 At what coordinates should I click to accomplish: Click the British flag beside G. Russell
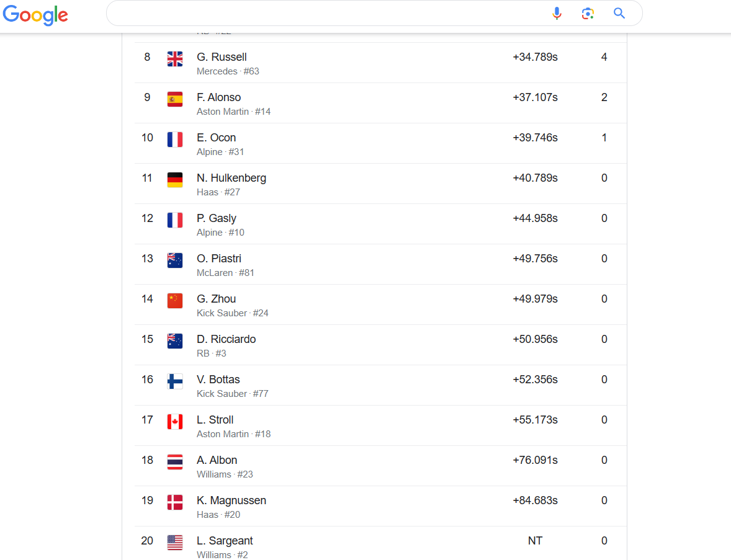tap(175, 59)
